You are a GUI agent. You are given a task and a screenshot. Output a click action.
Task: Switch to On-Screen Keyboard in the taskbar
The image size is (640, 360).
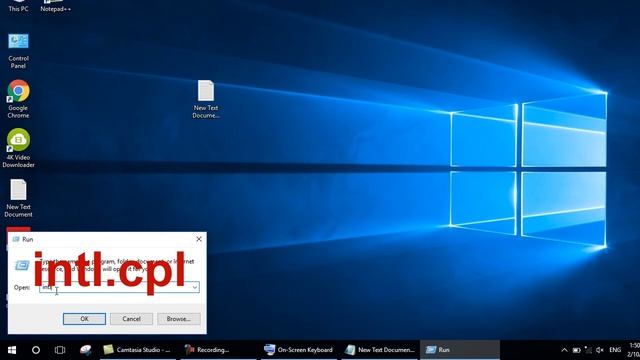(x=299, y=350)
